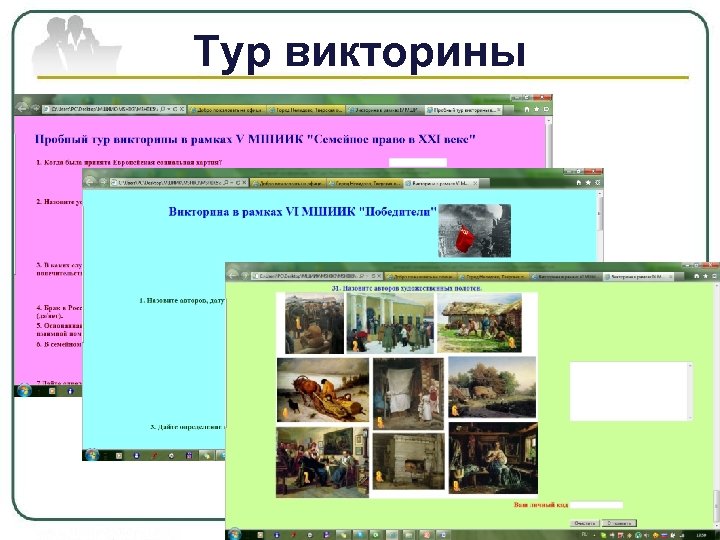Open Favorites star in the green browser window
The width and height of the screenshot is (720, 540).
(x=706, y=276)
